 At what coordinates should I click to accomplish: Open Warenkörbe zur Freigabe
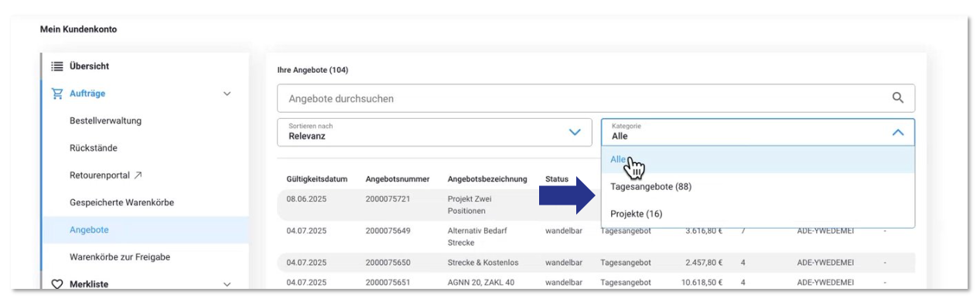[x=120, y=257]
